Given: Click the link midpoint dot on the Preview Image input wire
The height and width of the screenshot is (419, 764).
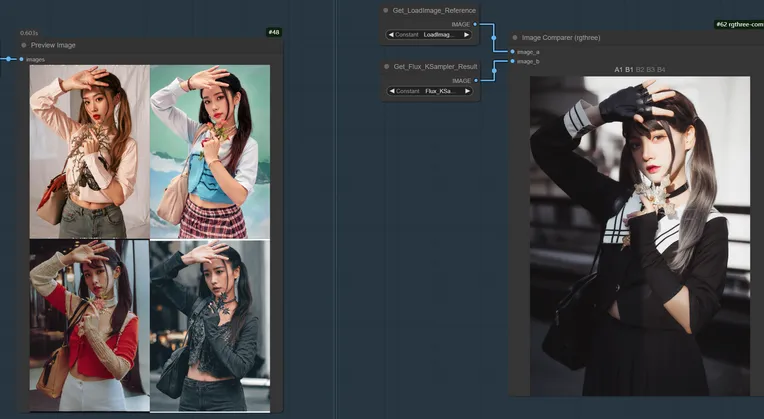Looking at the screenshot, I should [8, 59].
